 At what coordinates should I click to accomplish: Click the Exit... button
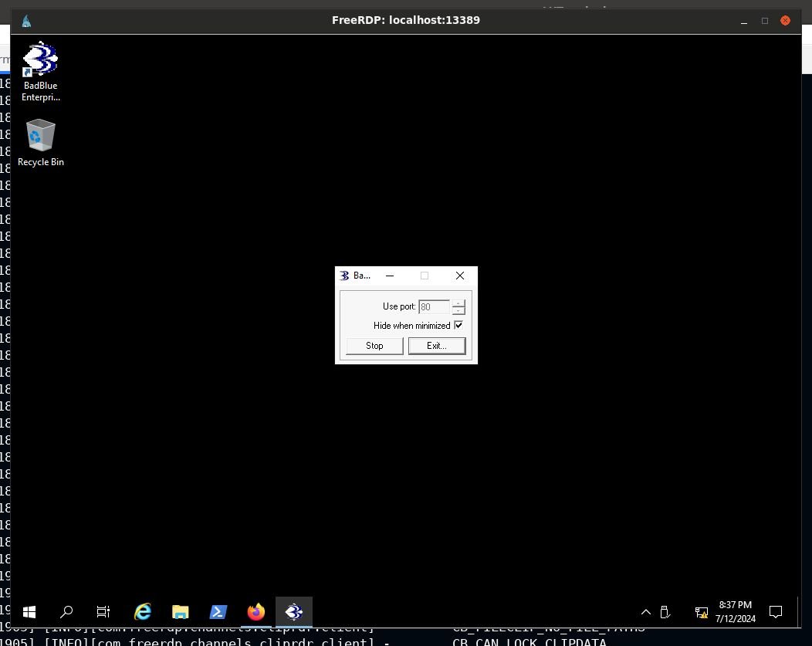click(437, 346)
